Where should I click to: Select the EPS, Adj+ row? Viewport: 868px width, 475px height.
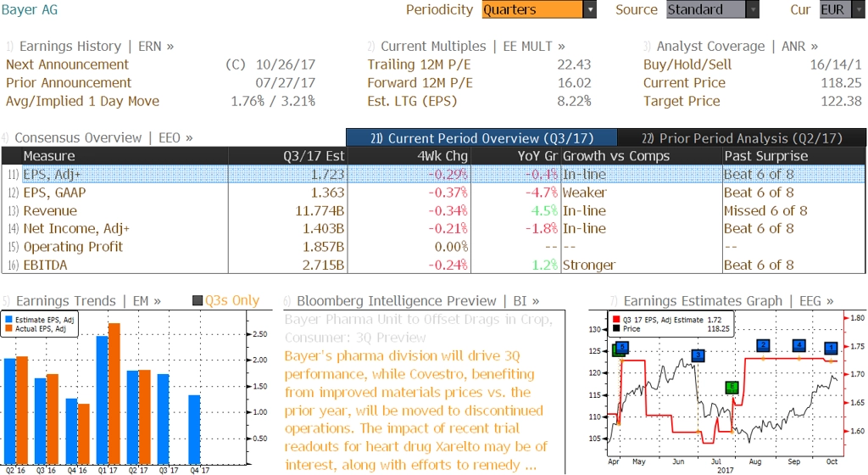point(433,174)
